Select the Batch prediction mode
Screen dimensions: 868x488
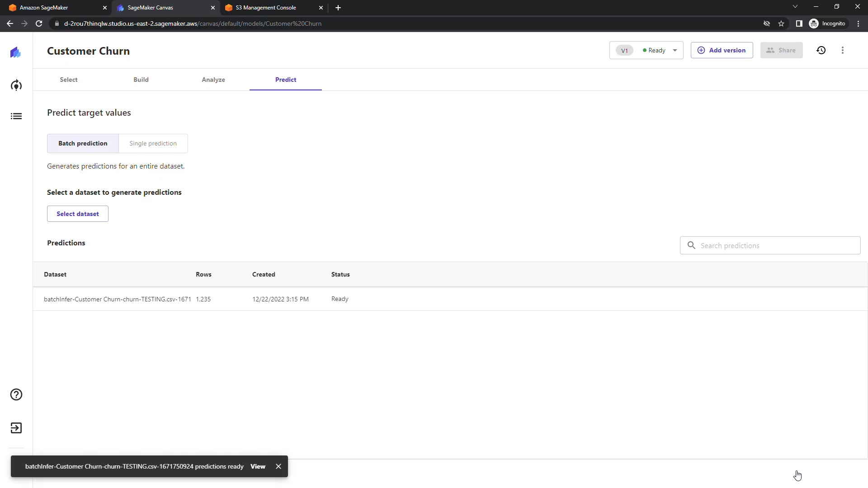(83, 143)
